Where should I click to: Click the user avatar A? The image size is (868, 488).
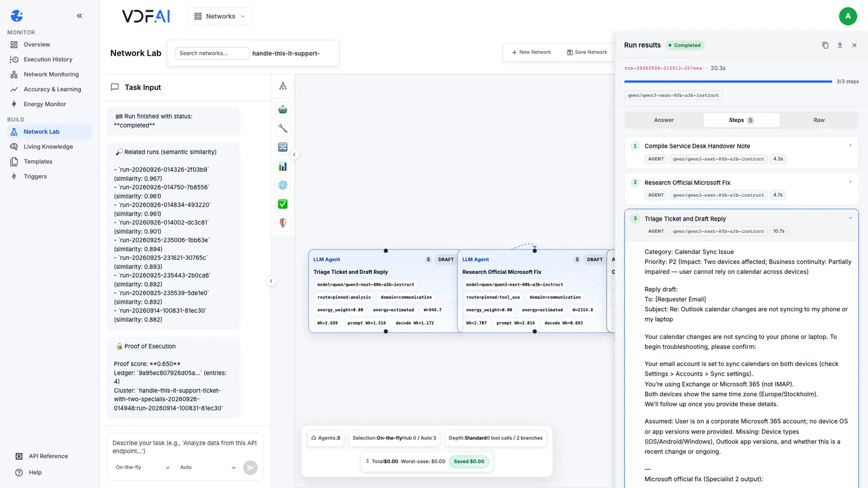(848, 16)
